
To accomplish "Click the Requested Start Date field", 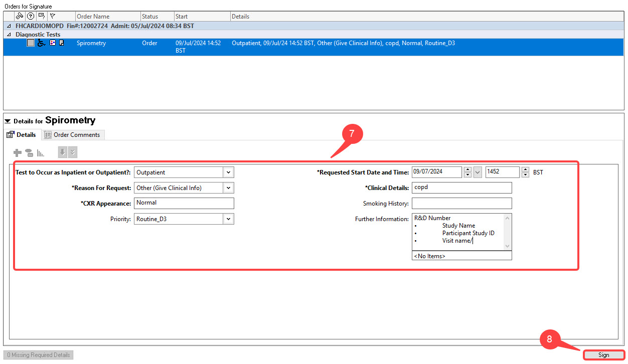I will point(437,172).
